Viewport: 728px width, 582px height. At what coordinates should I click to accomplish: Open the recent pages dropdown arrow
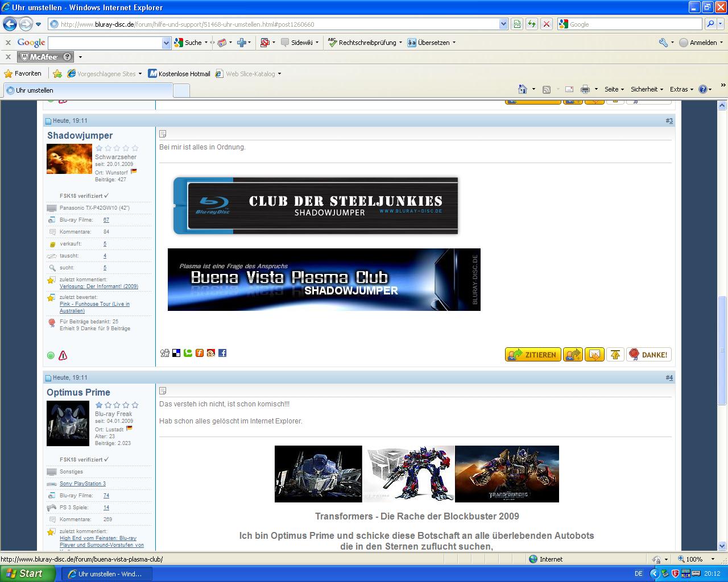tap(38, 24)
